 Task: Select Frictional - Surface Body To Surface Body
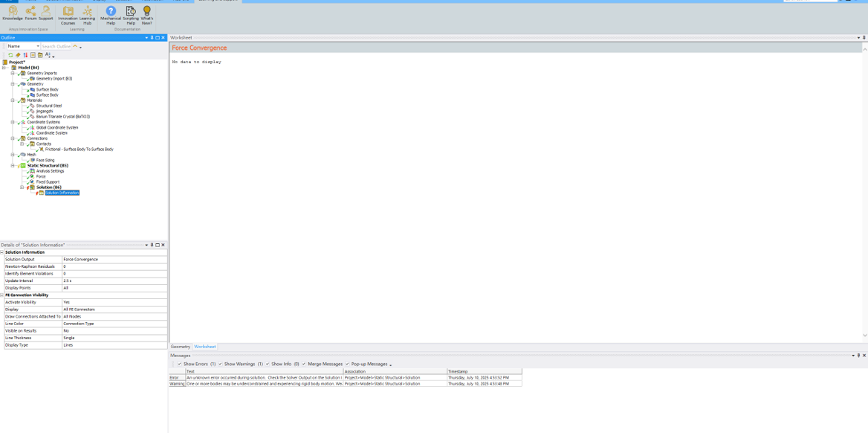(80, 149)
